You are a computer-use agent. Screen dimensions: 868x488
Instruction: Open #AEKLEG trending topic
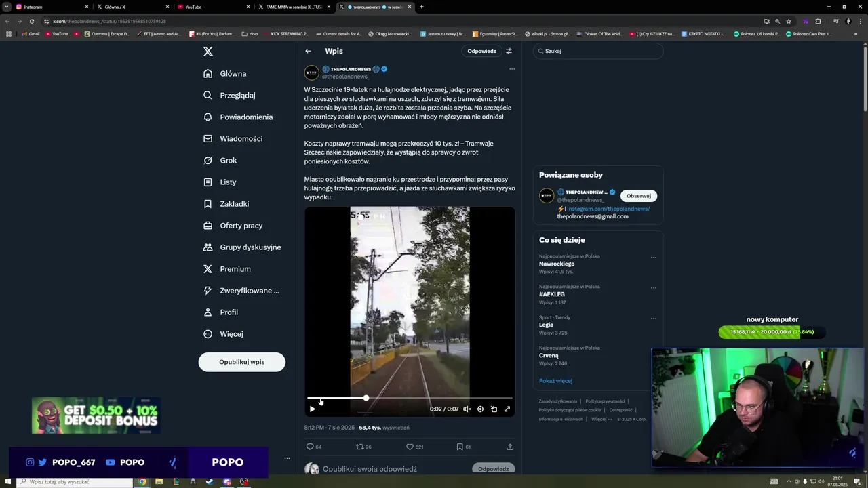point(552,294)
